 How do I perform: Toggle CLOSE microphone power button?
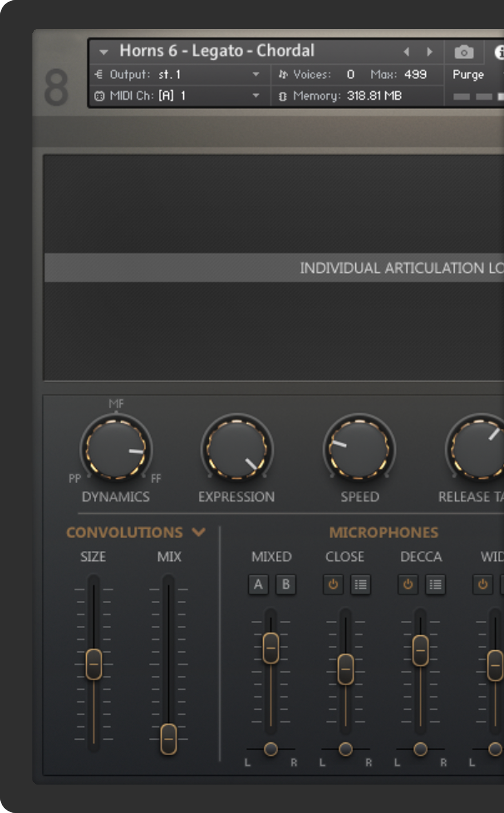tap(333, 585)
